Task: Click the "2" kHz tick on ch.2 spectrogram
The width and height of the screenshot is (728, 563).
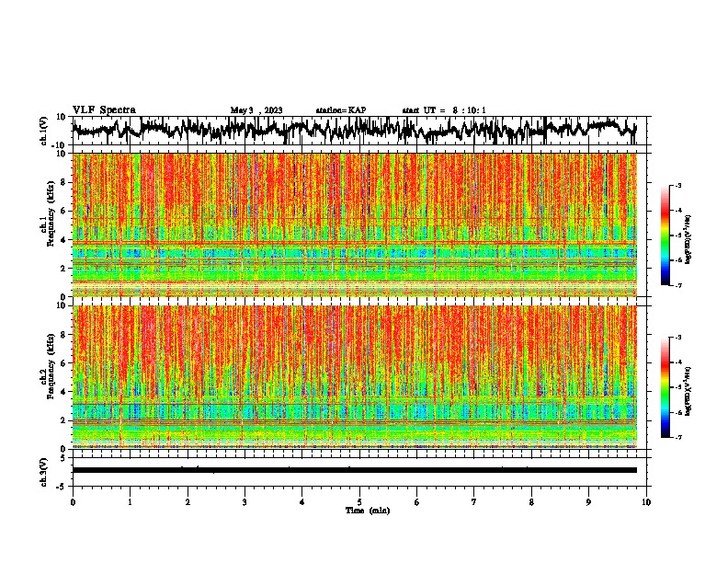Action: click(63, 420)
